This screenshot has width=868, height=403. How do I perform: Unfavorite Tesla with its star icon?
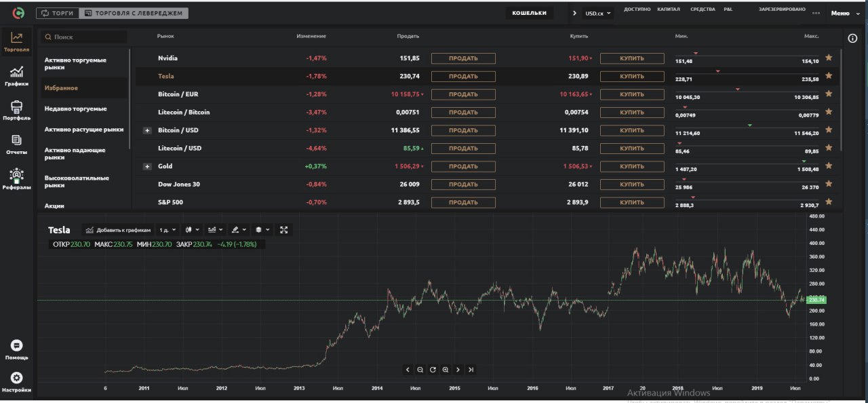(x=829, y=75)
